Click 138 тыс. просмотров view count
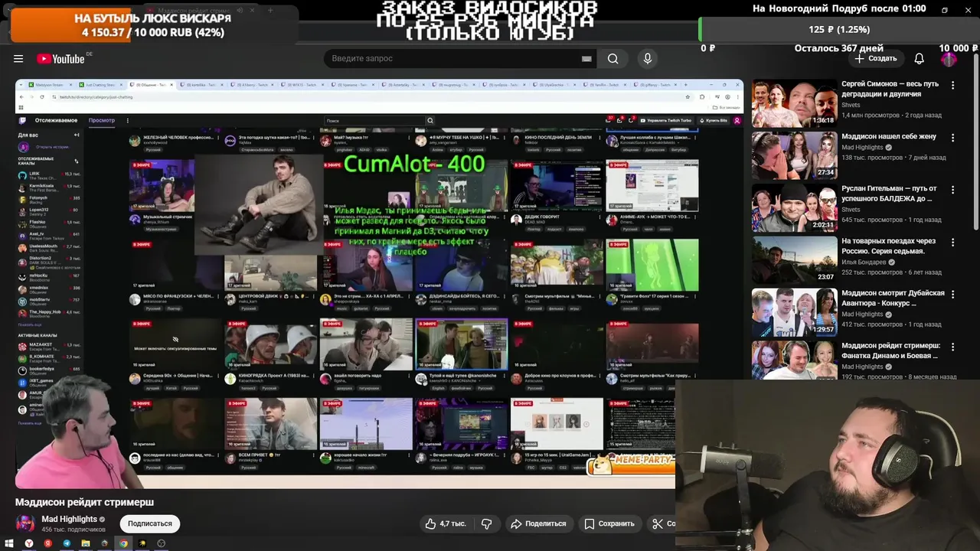This screenshot has width=980, height=551. pos(871,158)
